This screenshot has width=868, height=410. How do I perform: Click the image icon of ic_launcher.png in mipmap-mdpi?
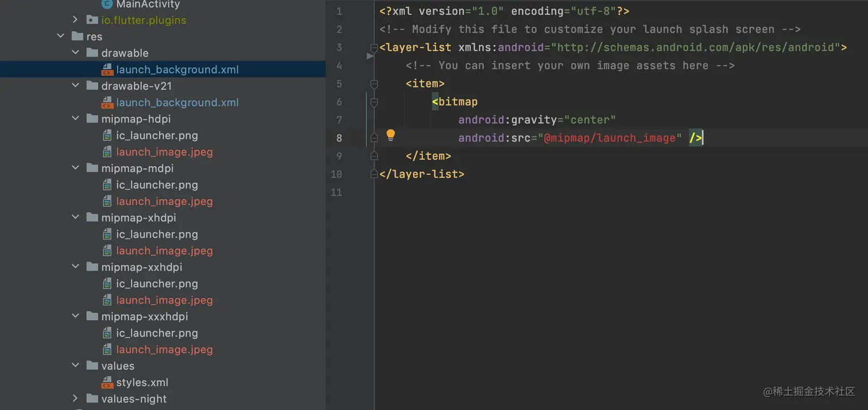[107, 185]
